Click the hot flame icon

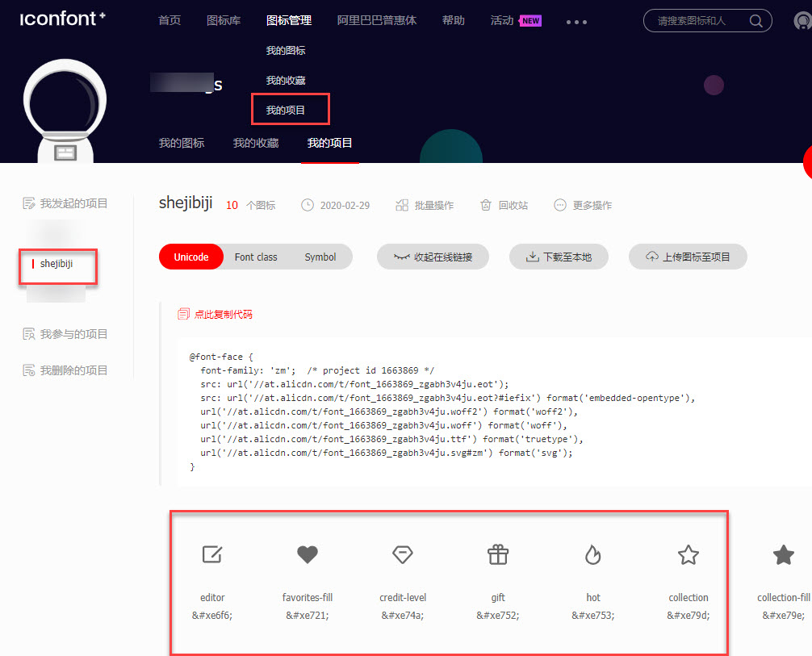tap(593, 554)
